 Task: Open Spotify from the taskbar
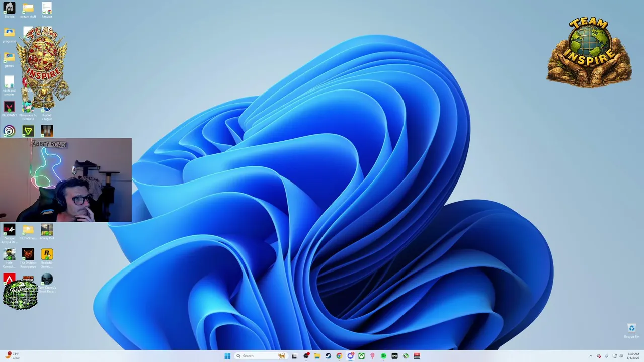click(383, 356)
